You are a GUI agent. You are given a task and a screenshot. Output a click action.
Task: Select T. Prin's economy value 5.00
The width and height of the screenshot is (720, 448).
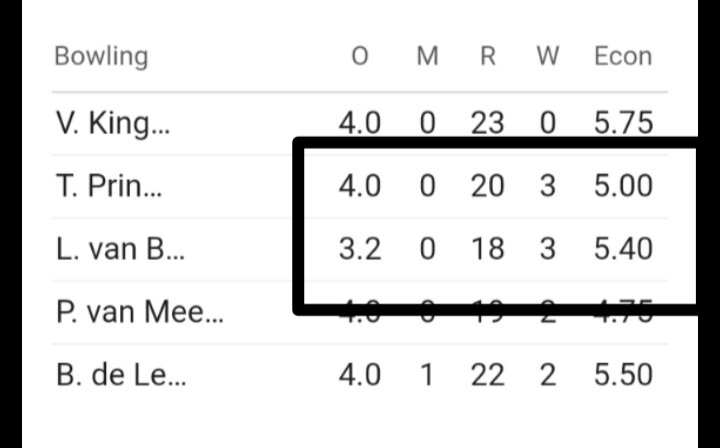tap(623, 186)
